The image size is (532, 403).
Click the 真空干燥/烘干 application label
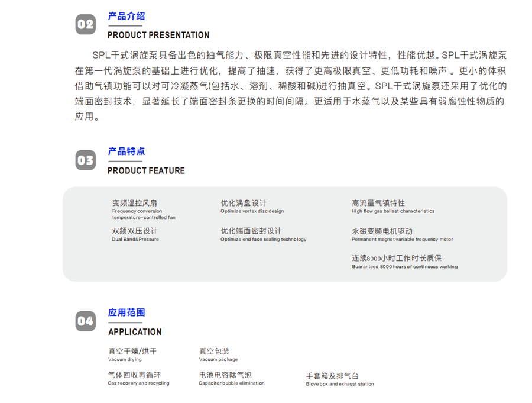[132, 352]
